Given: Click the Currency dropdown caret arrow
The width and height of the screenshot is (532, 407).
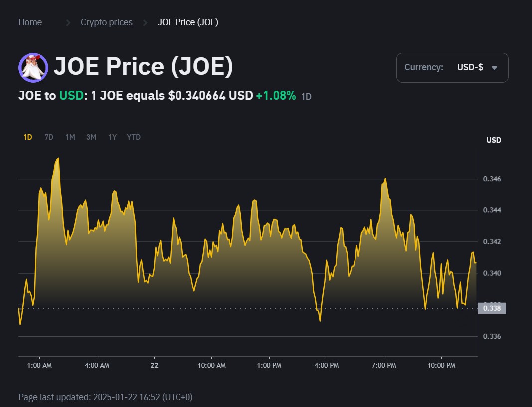Looking at the screenshot, I should click(494, 68).
